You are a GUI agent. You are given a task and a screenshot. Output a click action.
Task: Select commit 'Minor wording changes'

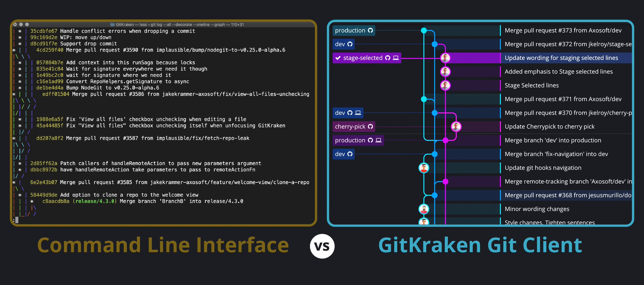tap(537, 209)
